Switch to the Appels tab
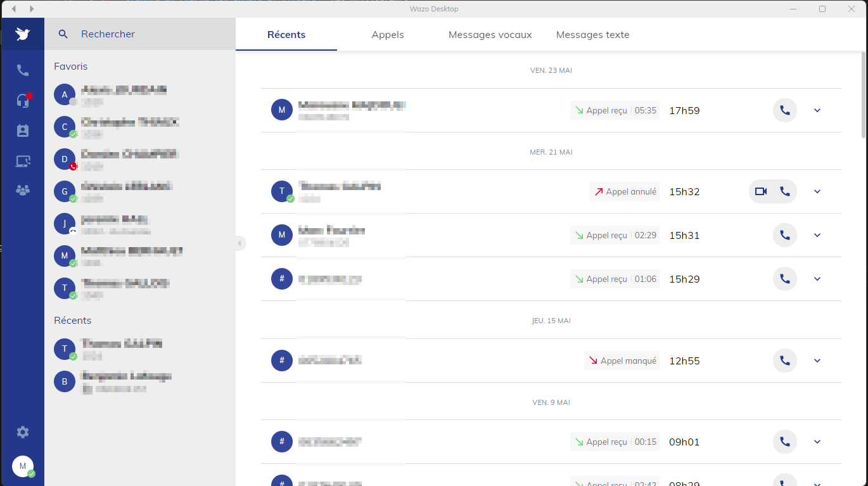Image resolution: width=868 pixels, height=486 pixels. 388,35
